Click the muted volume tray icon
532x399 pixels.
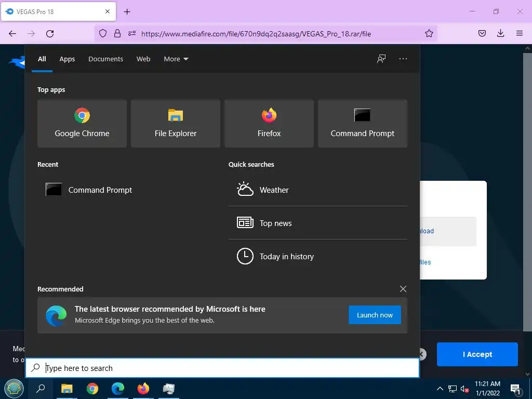click(x=464, y=389)
